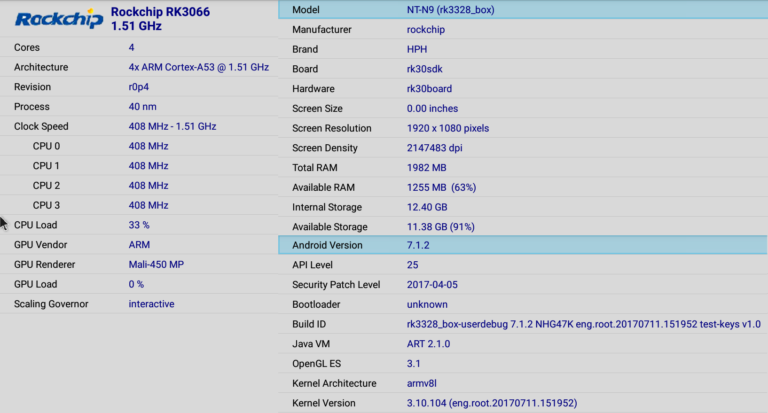The image size is (768, 413).
Task: Click the highlighted Android Version value '7.1.2'
Action: pyautogui.click(x=418, y=245)
